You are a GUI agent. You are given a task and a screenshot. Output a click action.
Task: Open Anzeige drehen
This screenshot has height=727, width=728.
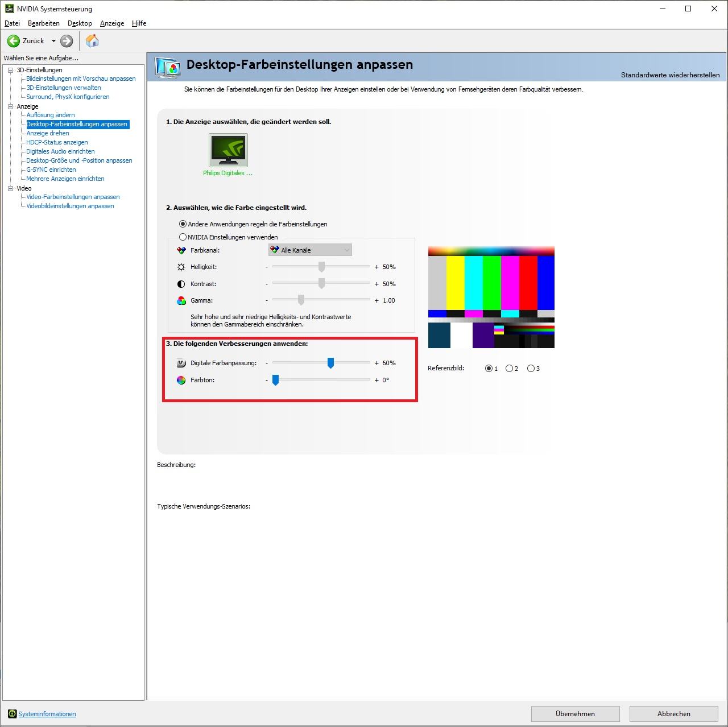click(x=48, y=133)
